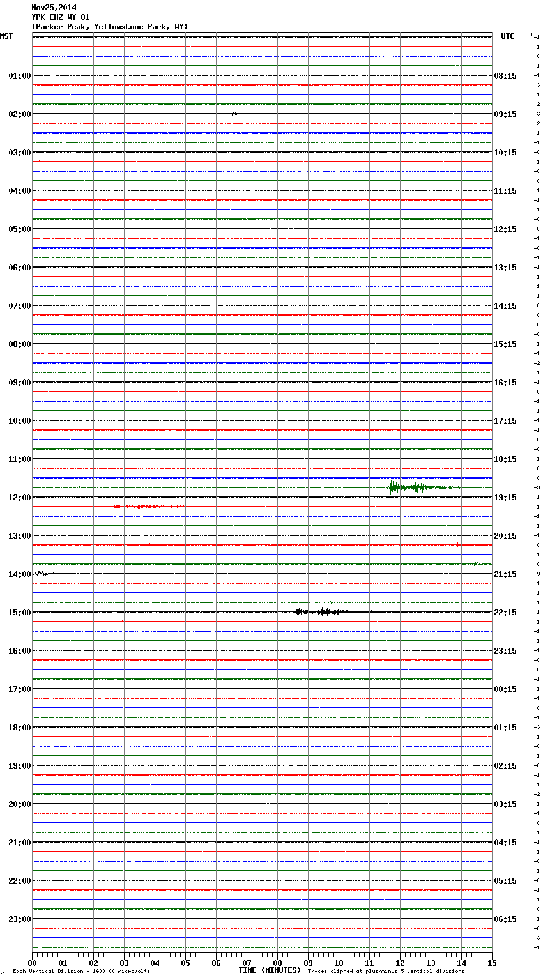
Task: Select the 01:00 MST time label
Action: pos(19,76)
